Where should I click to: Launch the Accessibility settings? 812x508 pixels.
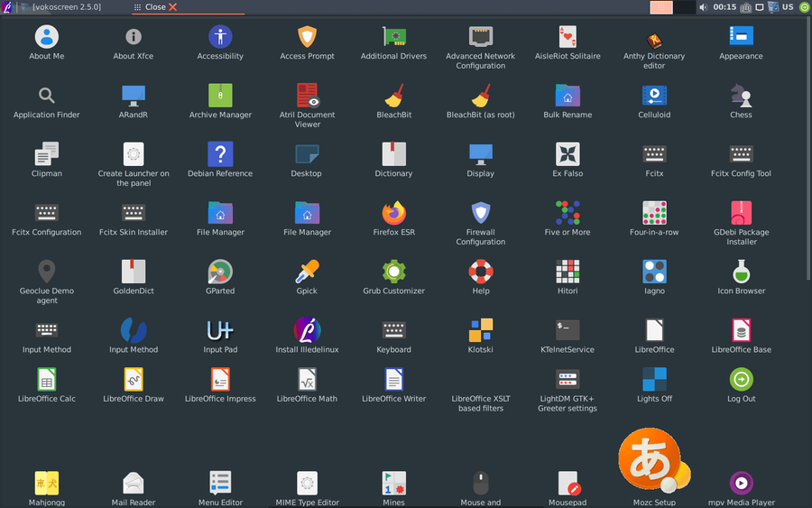click(220, 42)
